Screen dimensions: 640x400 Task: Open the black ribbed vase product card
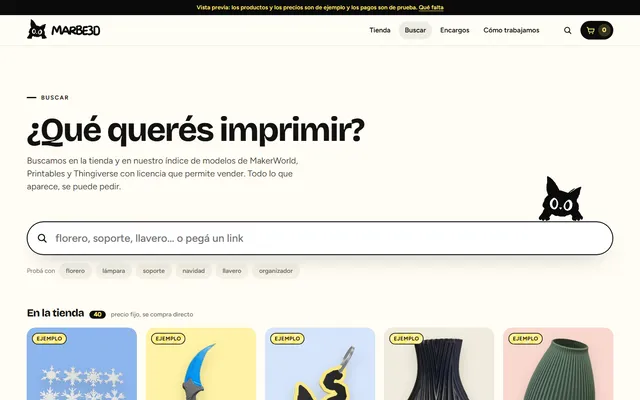(439, 364)
